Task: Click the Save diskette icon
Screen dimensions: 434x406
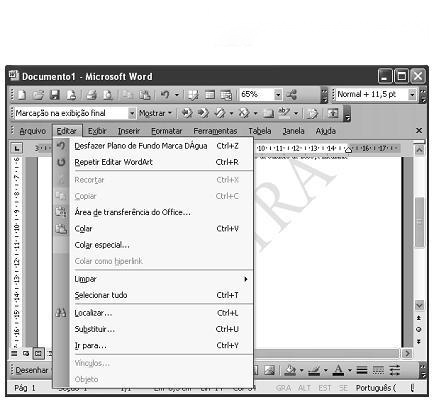Action: point(55,95)
